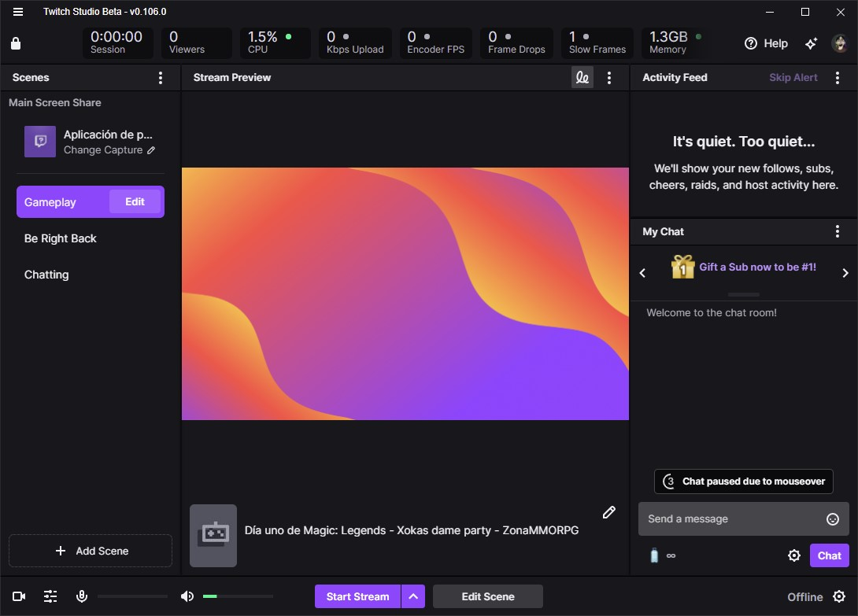Click the Add Scene button
The image size is (858, 616).
click(x=91, y=551)
